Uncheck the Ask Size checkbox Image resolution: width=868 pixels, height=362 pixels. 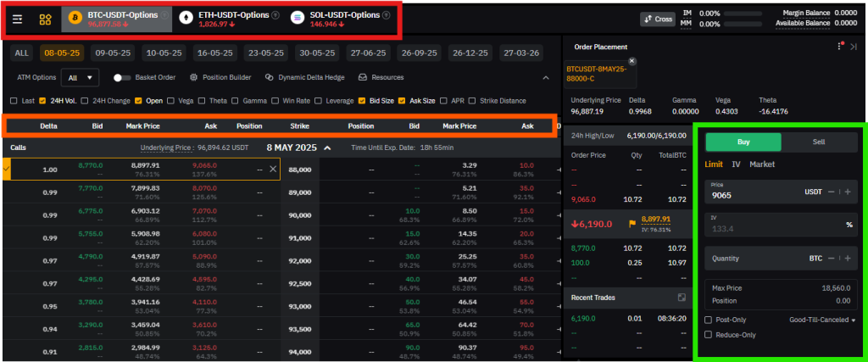tap(402, 101)
